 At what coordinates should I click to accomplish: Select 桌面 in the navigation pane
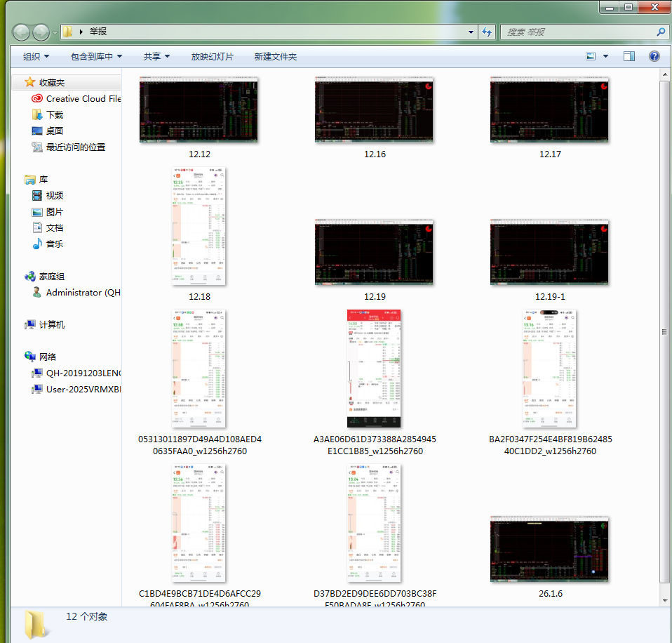click(55, 131)
